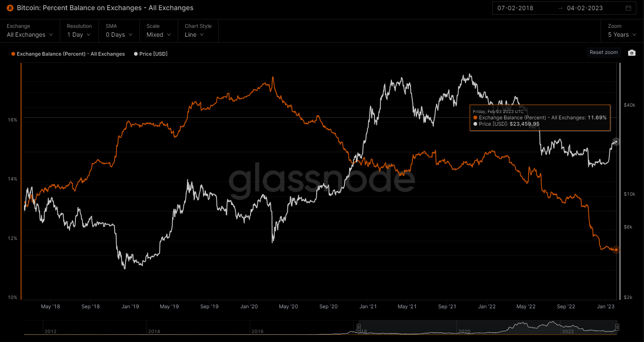Click the navigator's right range handle
The height and width of the screenshot is (342, 644).
(x=617, y=327)
